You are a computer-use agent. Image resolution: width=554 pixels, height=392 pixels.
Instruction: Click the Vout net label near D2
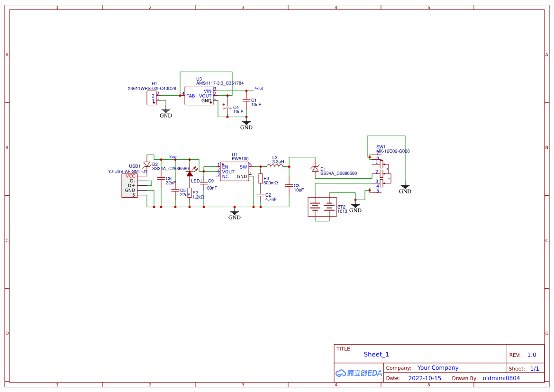point(173,157)
